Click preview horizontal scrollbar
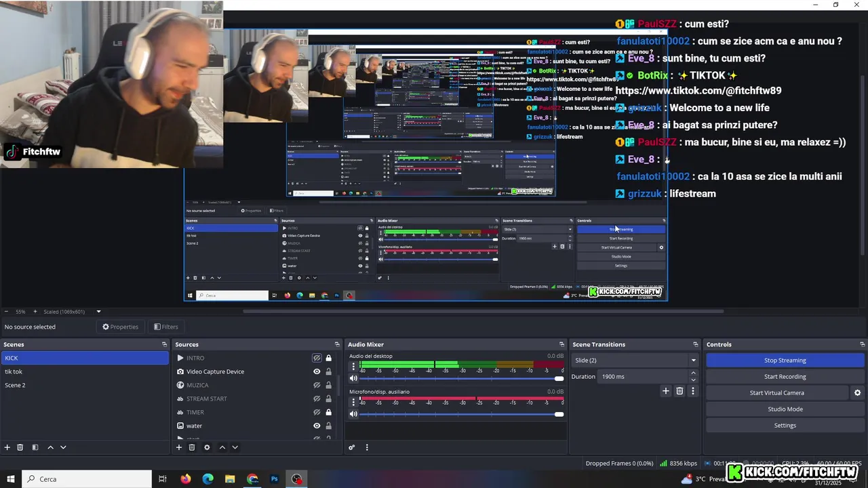Screen dimensions: 868x488 coord(483,312)
